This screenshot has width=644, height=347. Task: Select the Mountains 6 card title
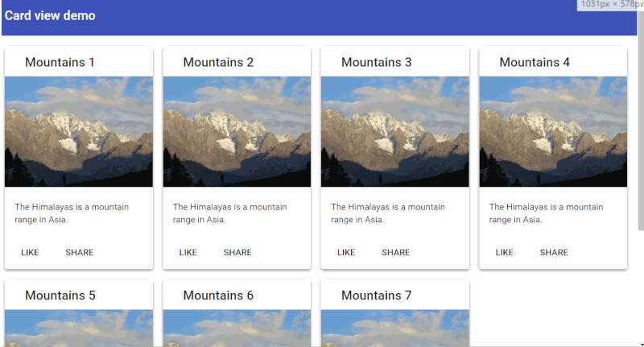coord(218,295)
